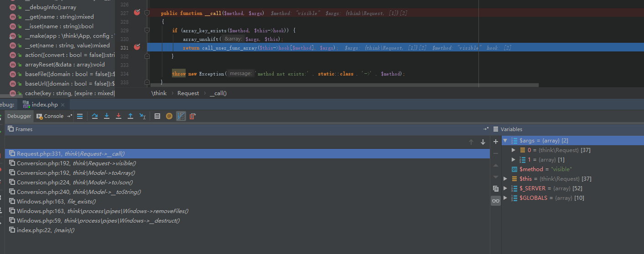644x254 pixels.
Task: Click the Step Over debugger icon
Action: 95,116
